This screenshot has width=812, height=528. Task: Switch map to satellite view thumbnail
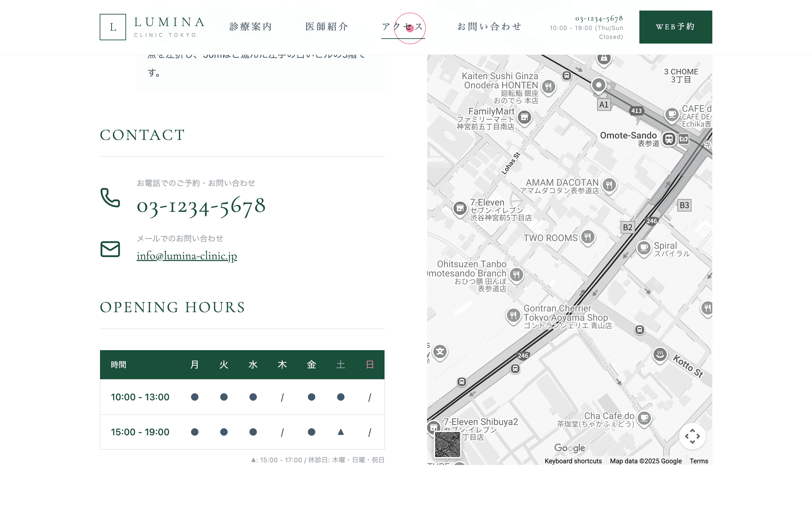[x=447, y=444]
